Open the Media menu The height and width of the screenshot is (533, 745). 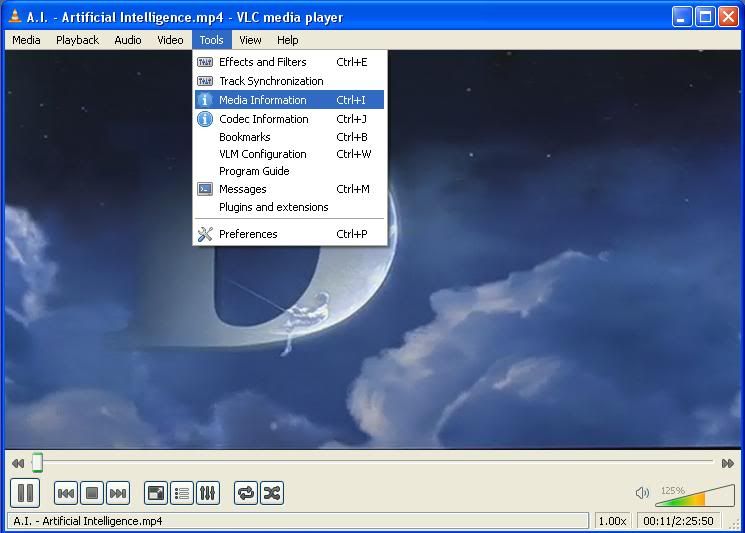point(26,40)
